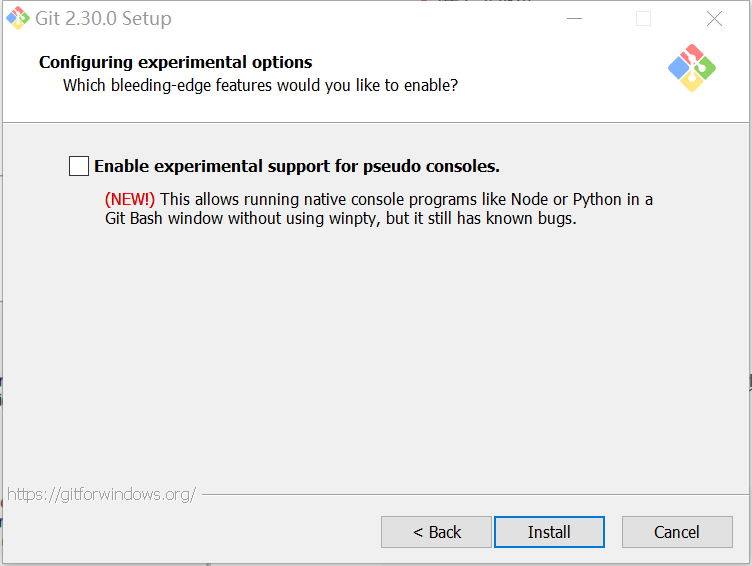752x566 pixels.
Task: Click the 'known bugs' description line
Action: pos(340,218)
